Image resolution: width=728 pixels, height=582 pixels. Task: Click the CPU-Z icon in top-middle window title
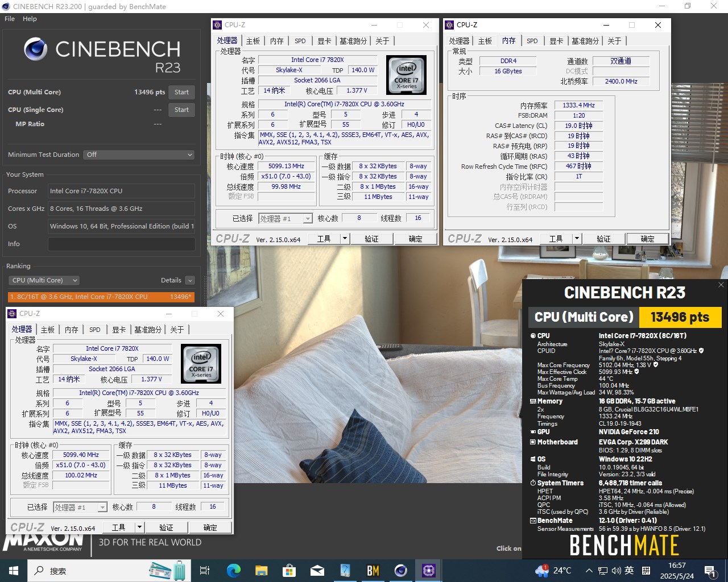[x=217, y=25]
